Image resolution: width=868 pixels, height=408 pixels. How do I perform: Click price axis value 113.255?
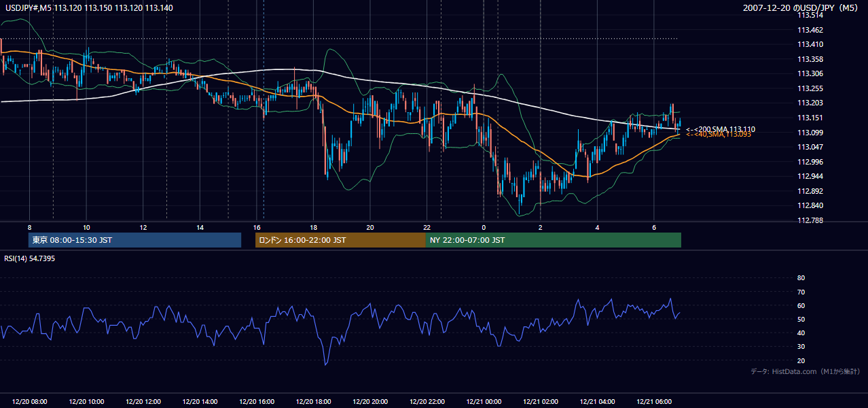810,88
